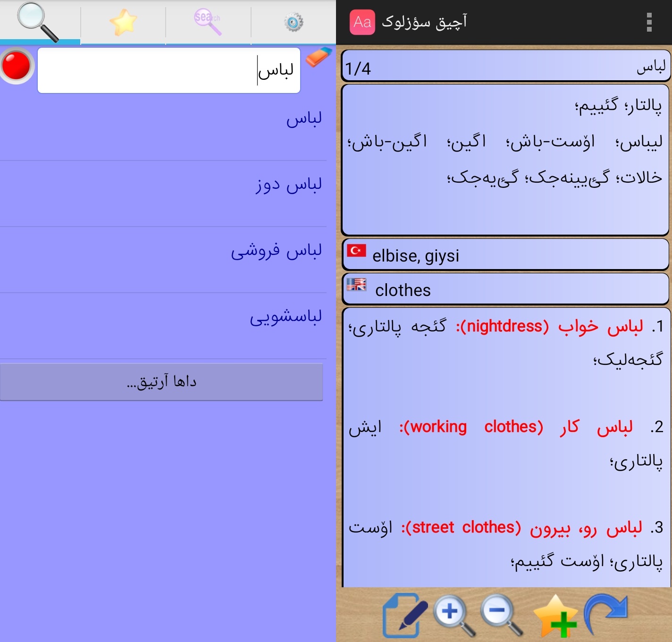Zoom out with the minus magnifier
This screenshot has width=672, height=642.
click(501, 615)
